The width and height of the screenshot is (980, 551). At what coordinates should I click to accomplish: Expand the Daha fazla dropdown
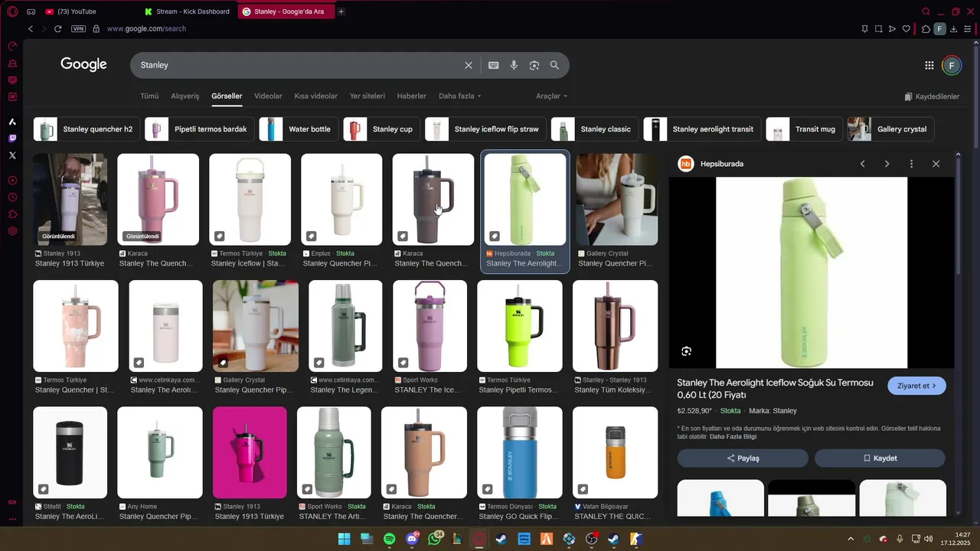(x=459, y=96)
